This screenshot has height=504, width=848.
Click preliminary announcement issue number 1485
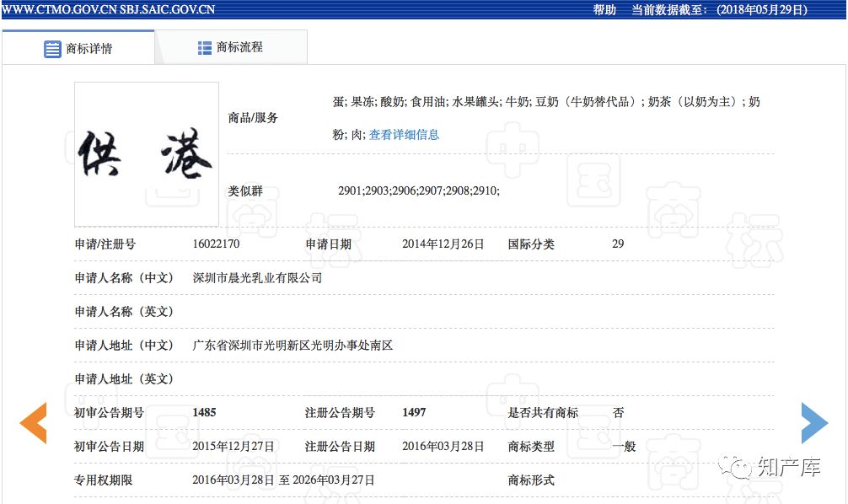pyautogui.click(x=204, y=413)
